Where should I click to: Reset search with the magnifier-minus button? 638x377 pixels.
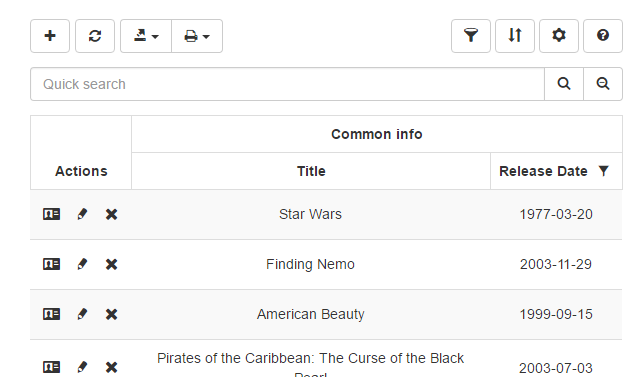[x=603, y=84]
